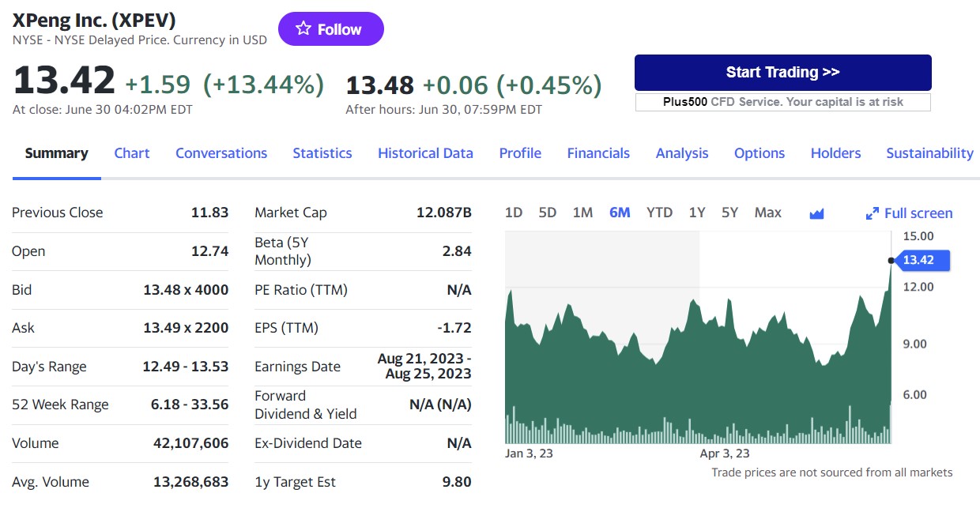Viewport: 980px width, 527px height.
Task: Click the Volume value 42,107,606
Action: click(191, 443)
